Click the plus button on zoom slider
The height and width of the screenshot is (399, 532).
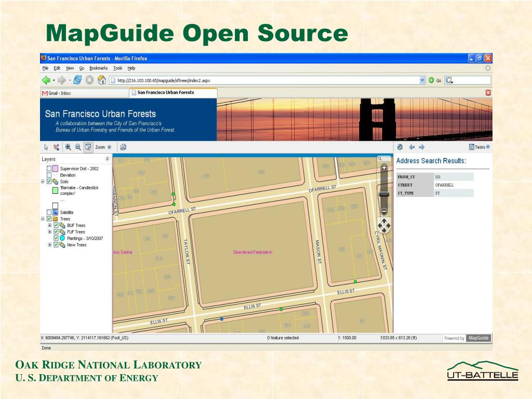(384, 168)
